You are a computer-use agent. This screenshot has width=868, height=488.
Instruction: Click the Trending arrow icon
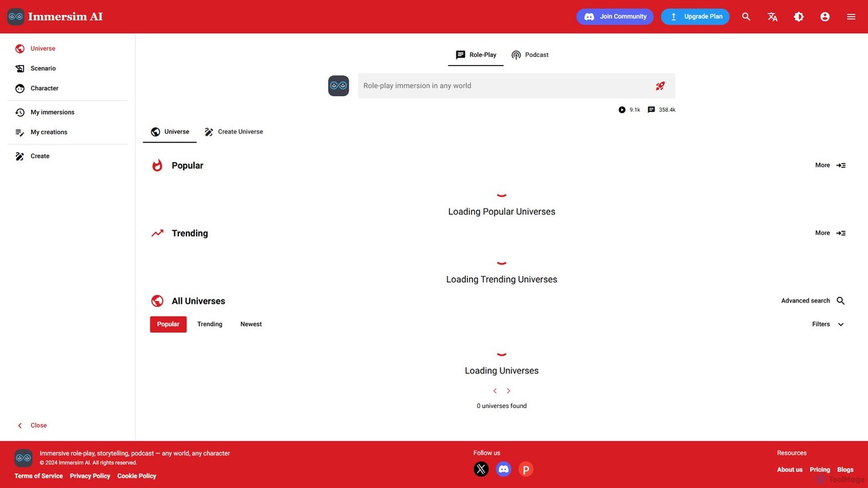[157, 233]
